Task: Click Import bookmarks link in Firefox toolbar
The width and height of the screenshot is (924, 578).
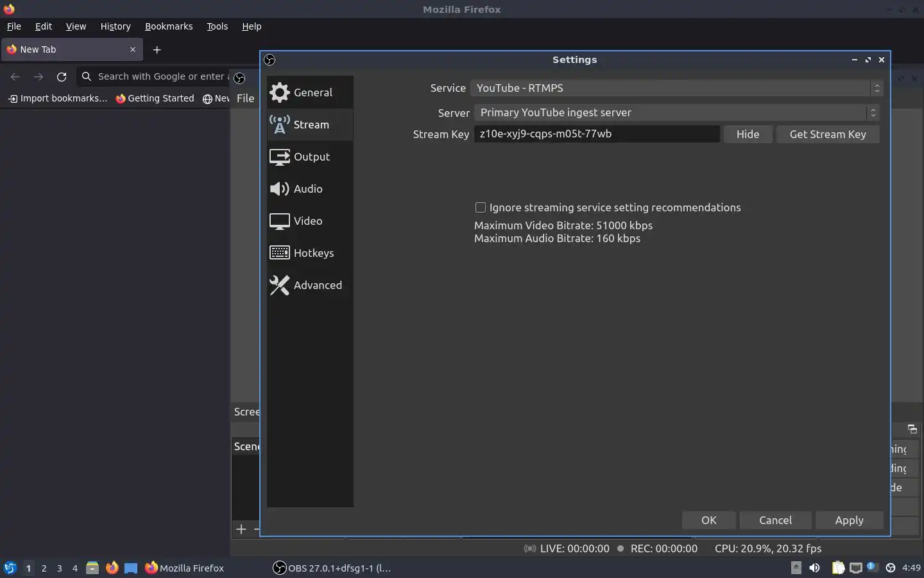Action: pyautogui.click(x=57, y=98)
